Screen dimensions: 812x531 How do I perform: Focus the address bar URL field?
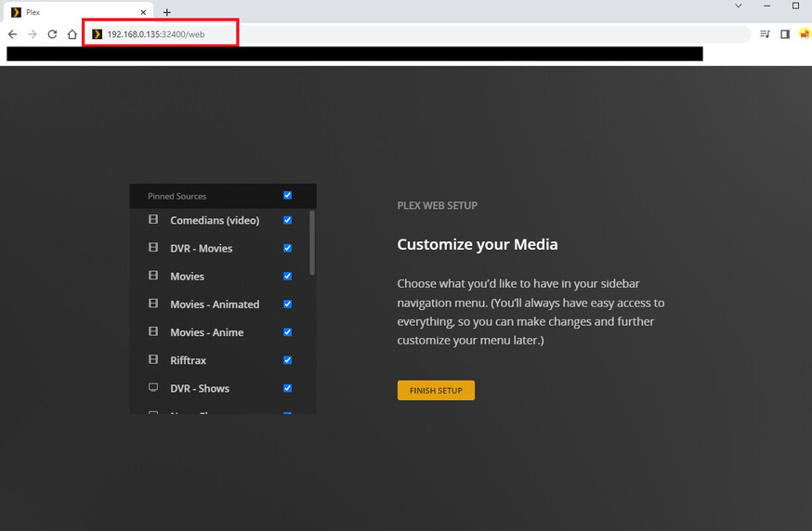click(417, 34)
